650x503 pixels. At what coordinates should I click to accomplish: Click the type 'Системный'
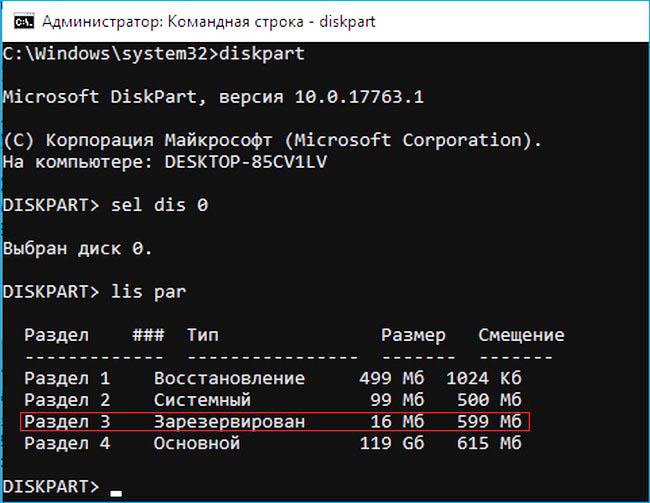[202, 400]
